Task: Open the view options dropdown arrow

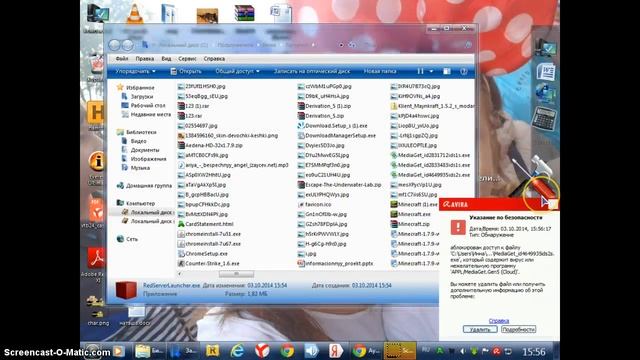Action: [431, 71]
